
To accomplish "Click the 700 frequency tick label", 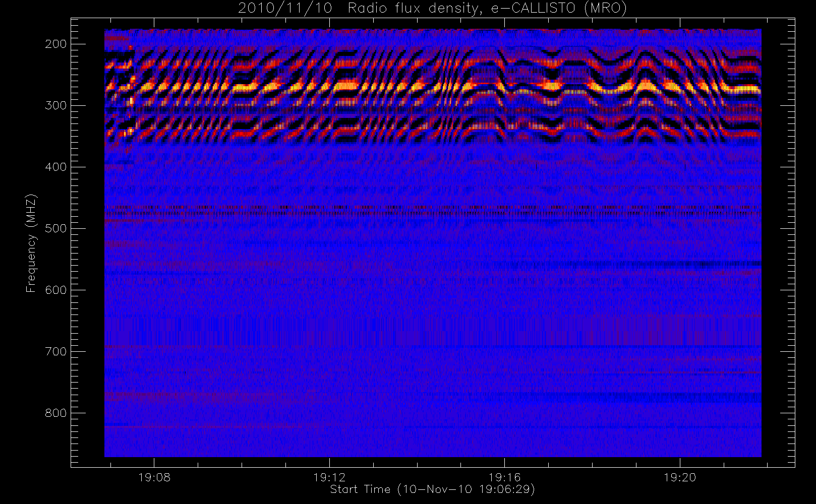I will 56,351.
